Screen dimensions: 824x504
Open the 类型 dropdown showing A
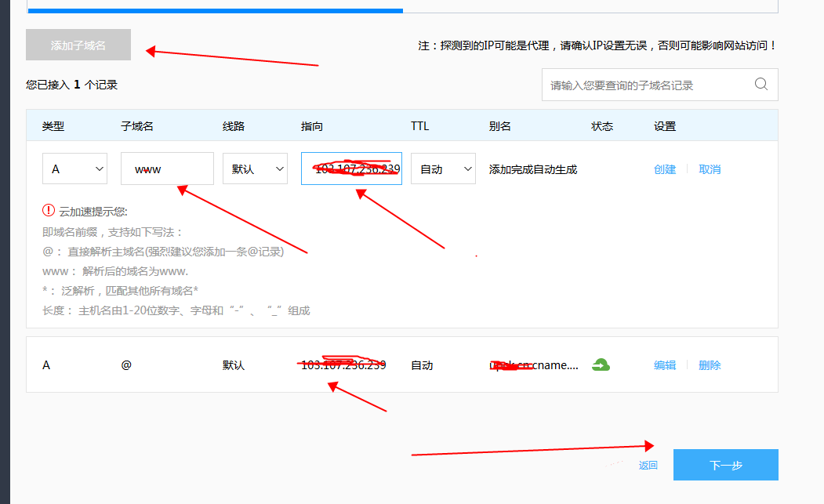click(74, 169)
